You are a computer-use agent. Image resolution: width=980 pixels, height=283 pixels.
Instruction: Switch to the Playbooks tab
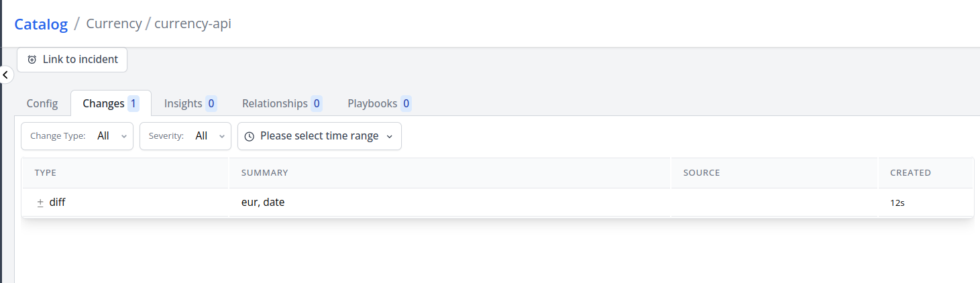click(x=379, y=104)
